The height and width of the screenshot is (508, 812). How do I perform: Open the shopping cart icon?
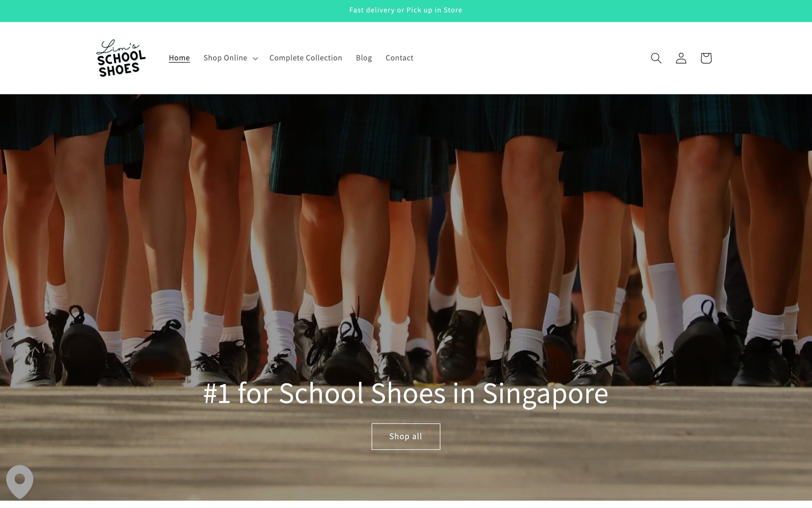(x=706, y=58)
